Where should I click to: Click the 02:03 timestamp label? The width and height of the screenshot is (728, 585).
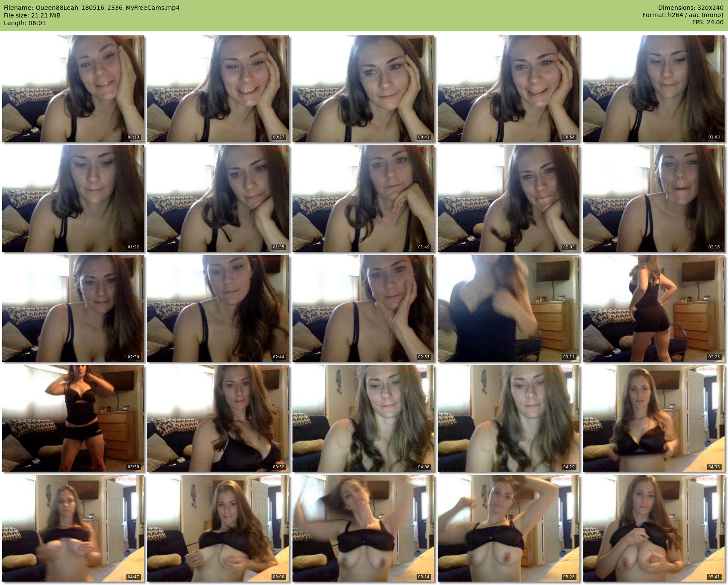[569, 247]
